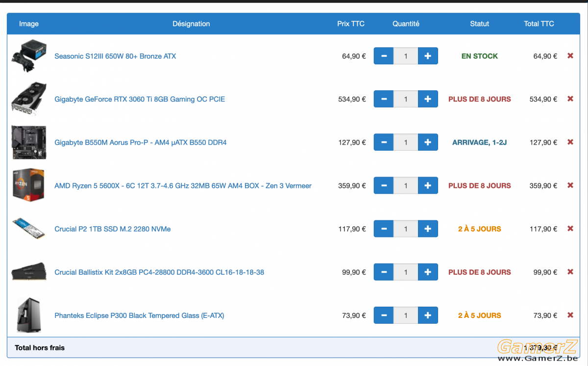The image size is (588, 366).
Task: Increase quantity of AMD Ryzen 5 5600X
Action: [428, 185]
